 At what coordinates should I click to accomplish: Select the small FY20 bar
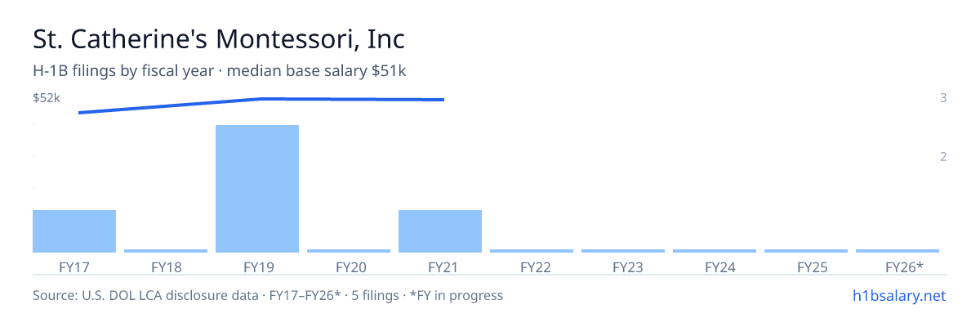tap(349, 251)
